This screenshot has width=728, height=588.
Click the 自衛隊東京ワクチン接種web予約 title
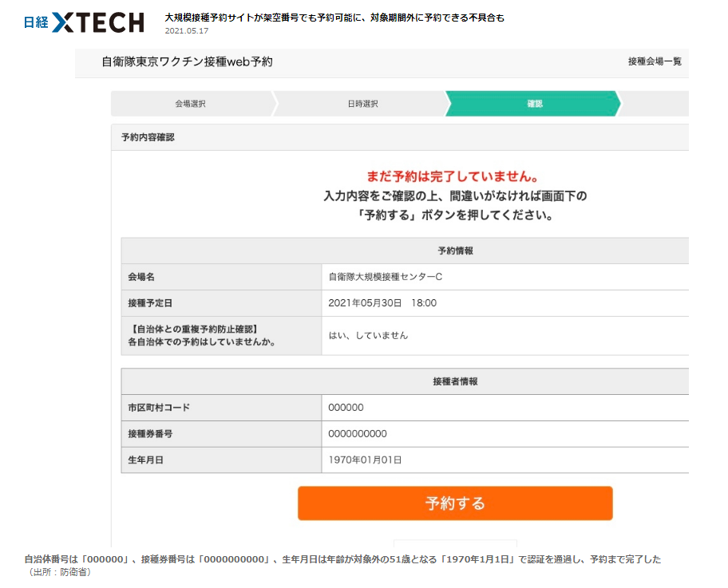click(x=187, y=61)
